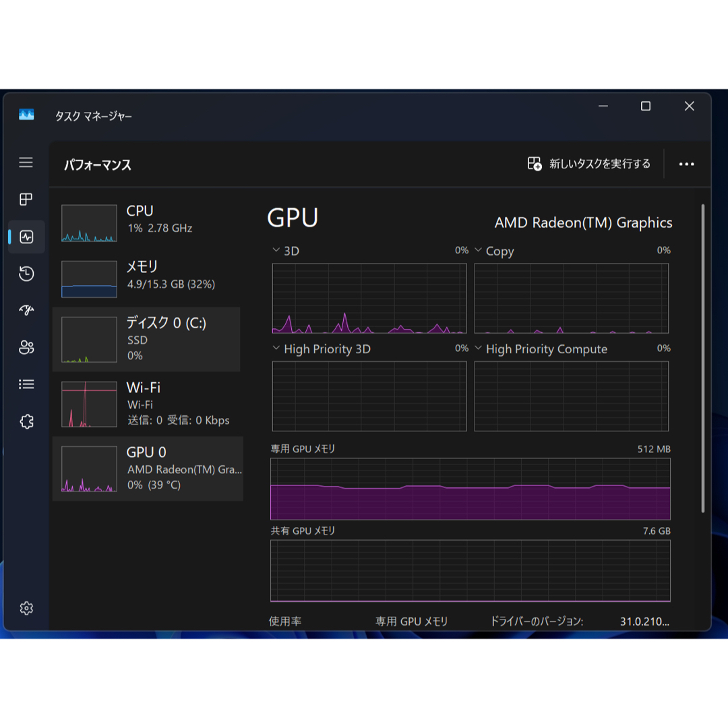
Task: Minimize the Task Manager window
Action: pyautogui.click(x=603, y=107)
